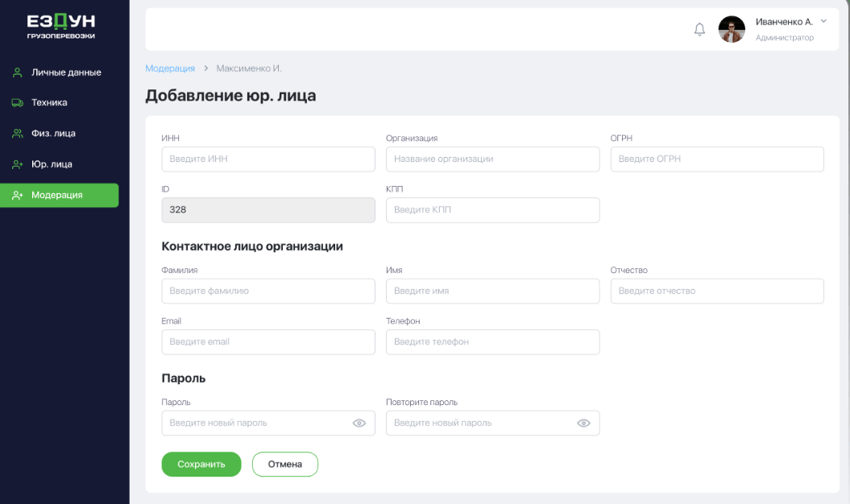Open the Техника menu section
Image resolution: width=850 pixels, height=504 pixels.
click(x=49, y=103)
